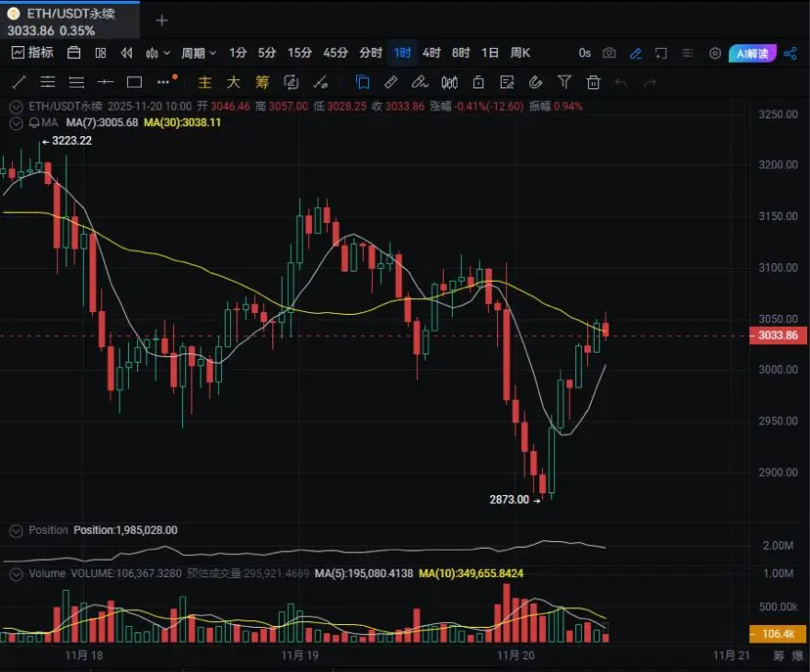Click the add-window icon
The height and width of the screenshot is (672, 810).
click(660, 53)
